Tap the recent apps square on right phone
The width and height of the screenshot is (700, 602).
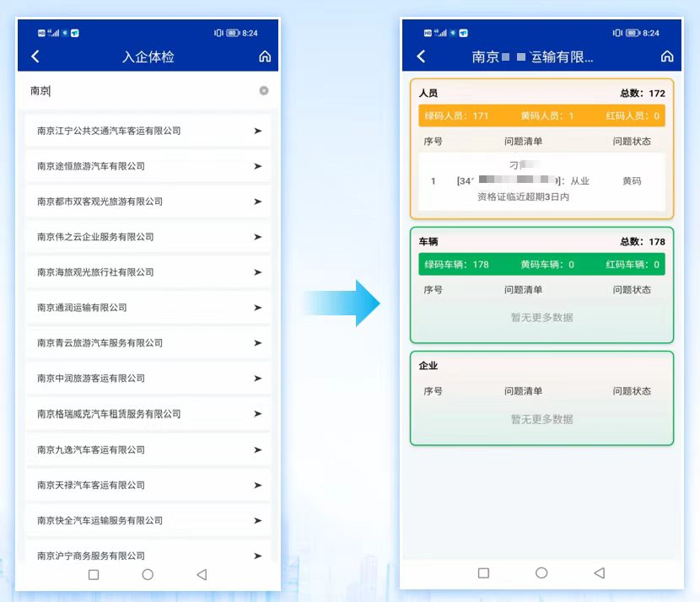coord(483,572)
